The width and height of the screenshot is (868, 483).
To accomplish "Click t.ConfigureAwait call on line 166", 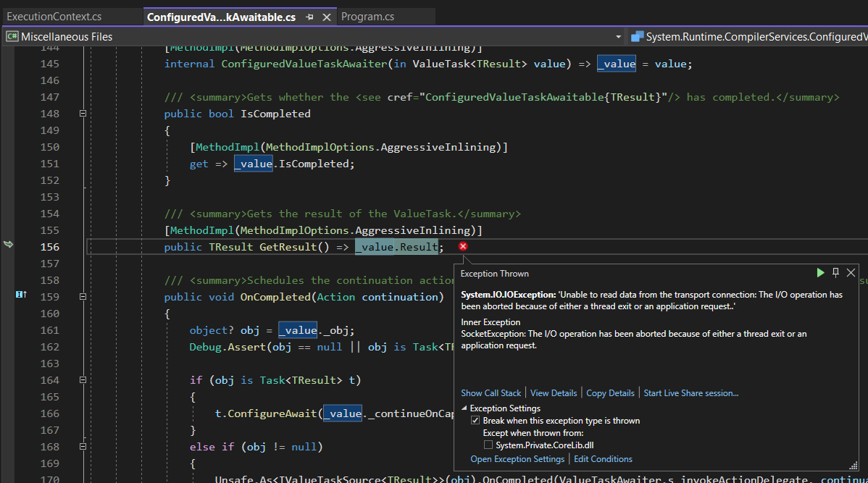I will [x=266, y=413].
